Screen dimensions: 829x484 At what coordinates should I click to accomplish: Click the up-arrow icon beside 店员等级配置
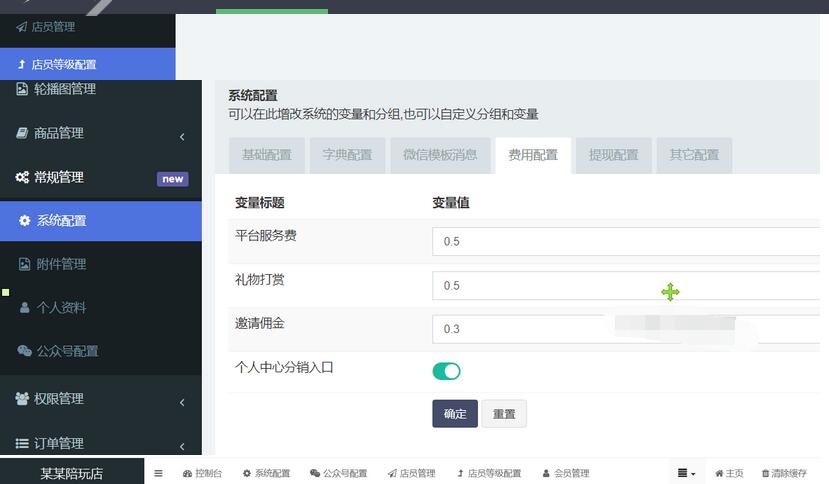point(22,65)
